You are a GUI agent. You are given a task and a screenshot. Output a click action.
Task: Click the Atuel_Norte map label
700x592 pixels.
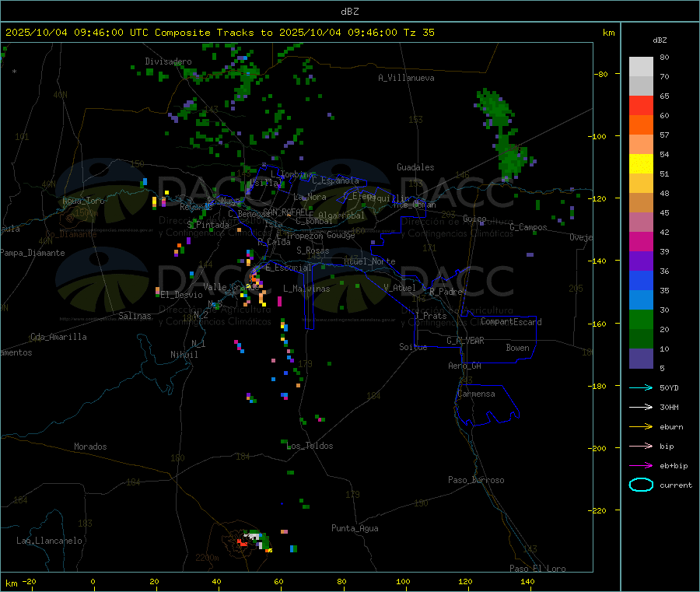click(x=369, y=261)
